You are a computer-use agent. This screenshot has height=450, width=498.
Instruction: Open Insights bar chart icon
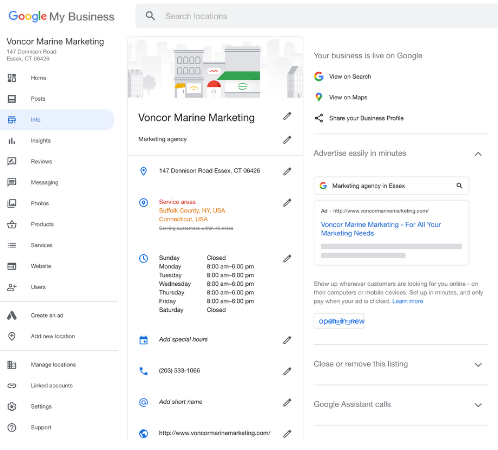point(12,141)
